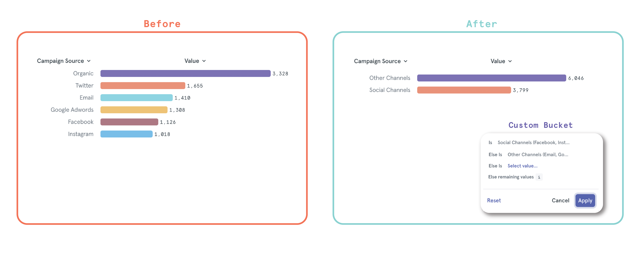
Task: Open the Social Channels bucket value
Action: point(533,142)
